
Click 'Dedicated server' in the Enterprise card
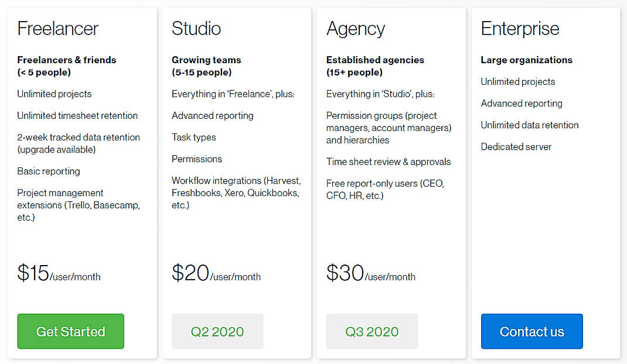pyautogui.click(x=516, y=146)
